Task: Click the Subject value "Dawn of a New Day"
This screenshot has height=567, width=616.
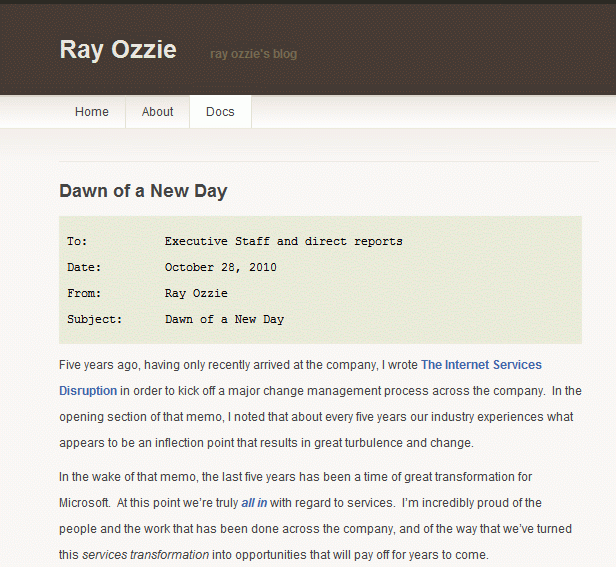Action: coord(224,319)
